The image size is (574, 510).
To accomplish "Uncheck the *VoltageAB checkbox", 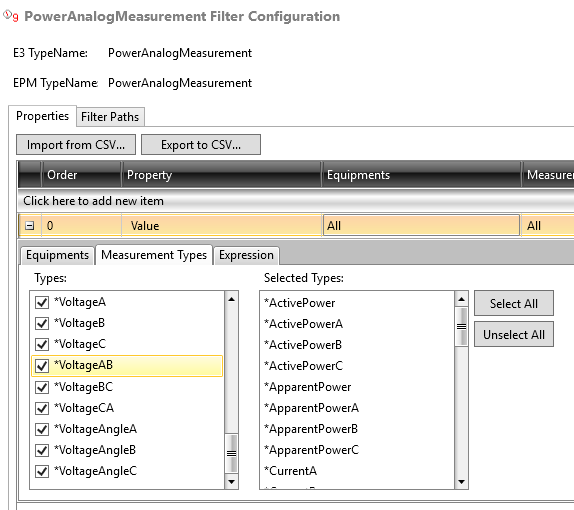I will click(42, 365).
